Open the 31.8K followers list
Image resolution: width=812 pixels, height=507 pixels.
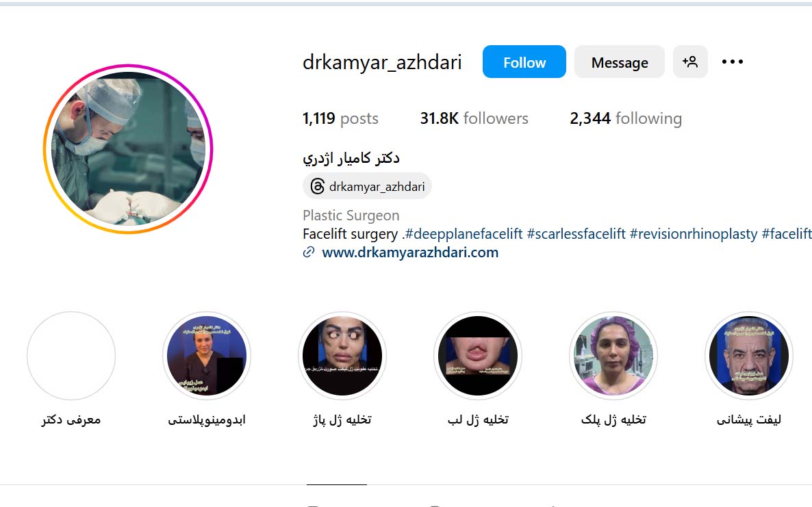[x=474, y=118]
